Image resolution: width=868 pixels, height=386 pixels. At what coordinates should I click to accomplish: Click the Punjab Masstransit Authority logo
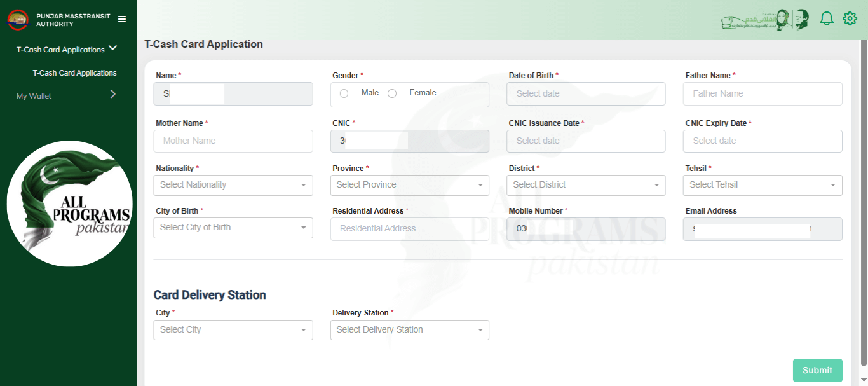tap(18, 20)
